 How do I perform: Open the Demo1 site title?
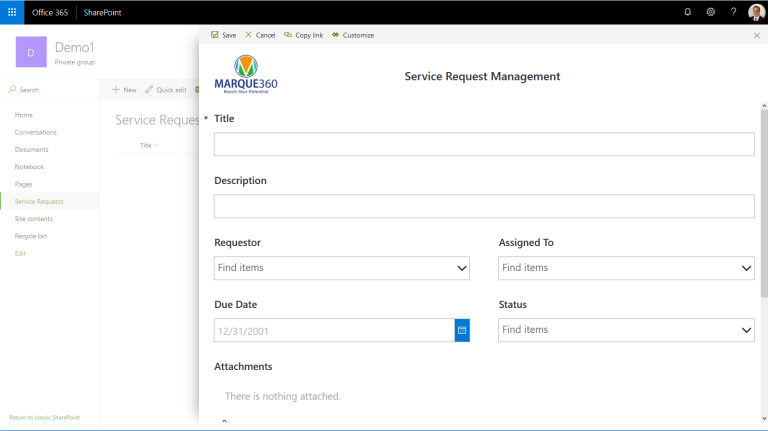[x=74, y=48]
